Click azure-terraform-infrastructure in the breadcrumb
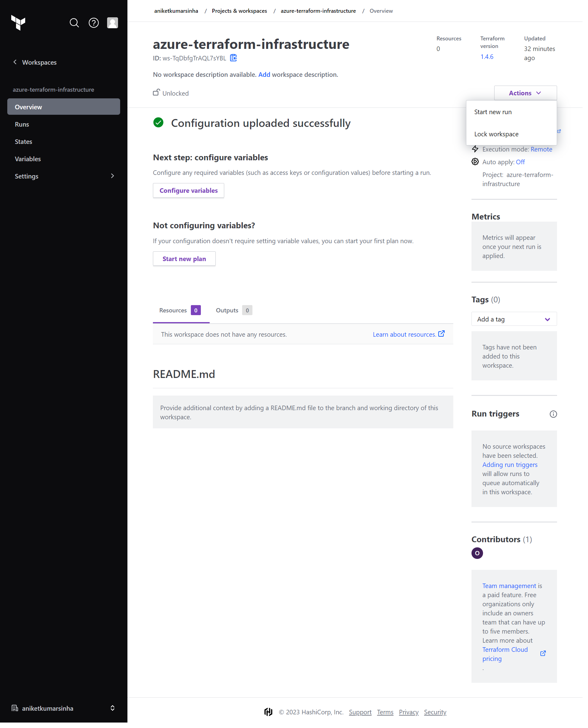Image resolution: width=588 pixels, height=728 pixels. click(321, 11)
